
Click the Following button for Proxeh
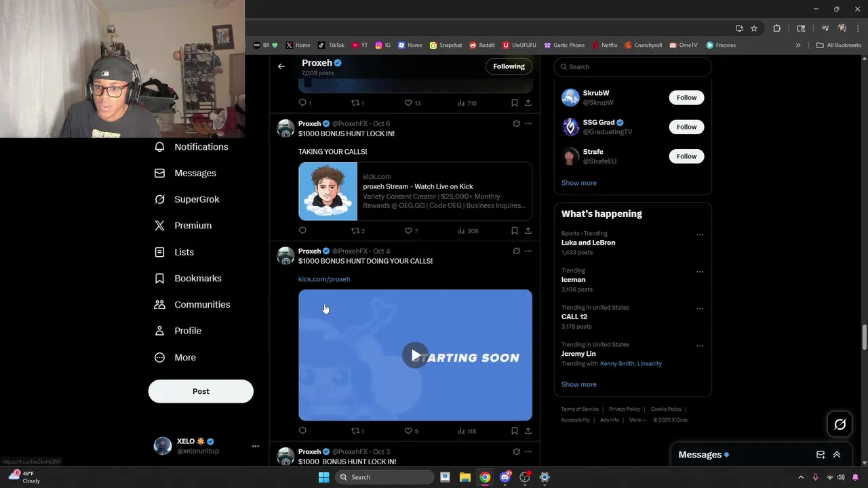[509, 66]
